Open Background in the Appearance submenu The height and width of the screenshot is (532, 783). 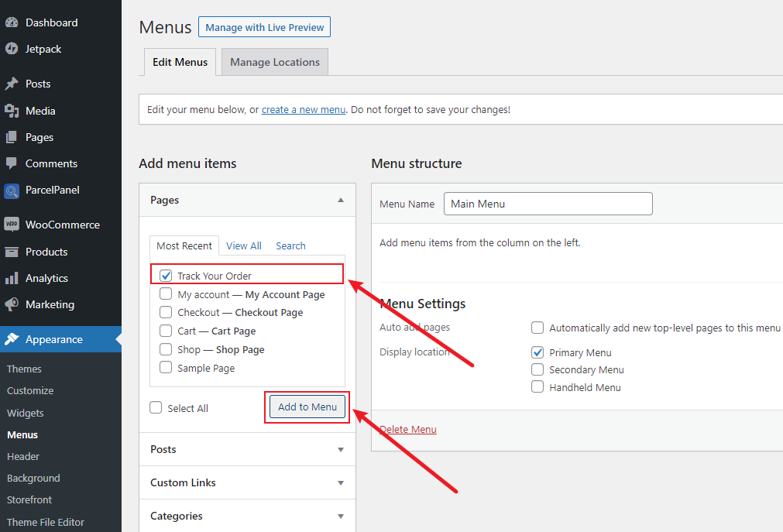33,478
